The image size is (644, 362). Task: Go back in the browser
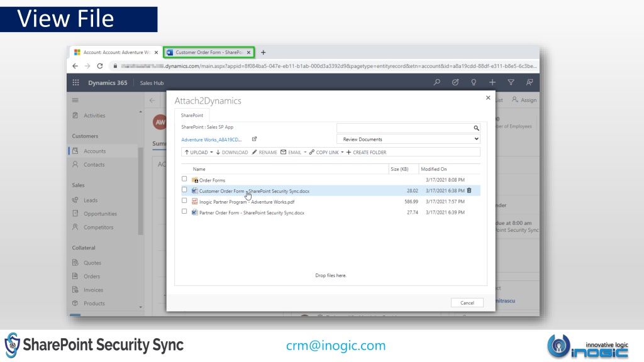75,65
